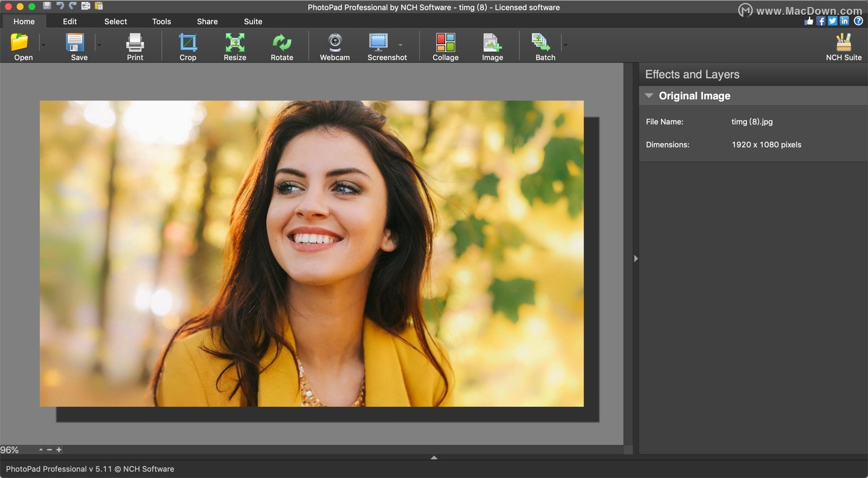This screenshot has height=478, width=868.
Task: Click the thumbs-up like icon
Action: point(809,21)
